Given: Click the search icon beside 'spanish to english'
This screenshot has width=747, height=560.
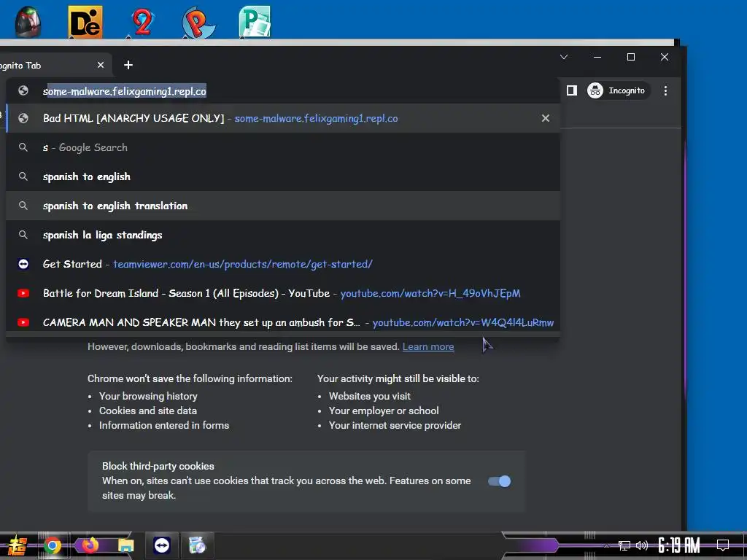Looking at the screenshot, I should coord(23,176).
